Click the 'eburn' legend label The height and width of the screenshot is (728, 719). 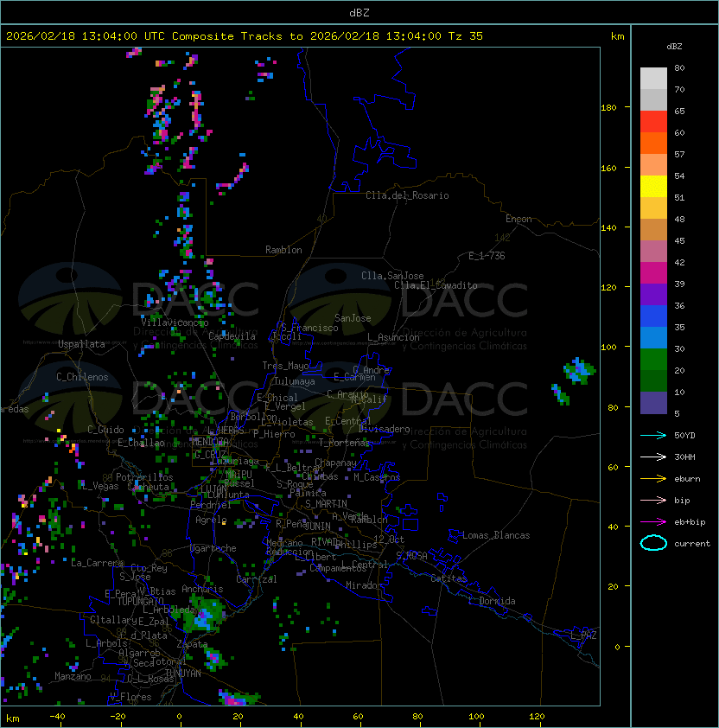(687, 479)
